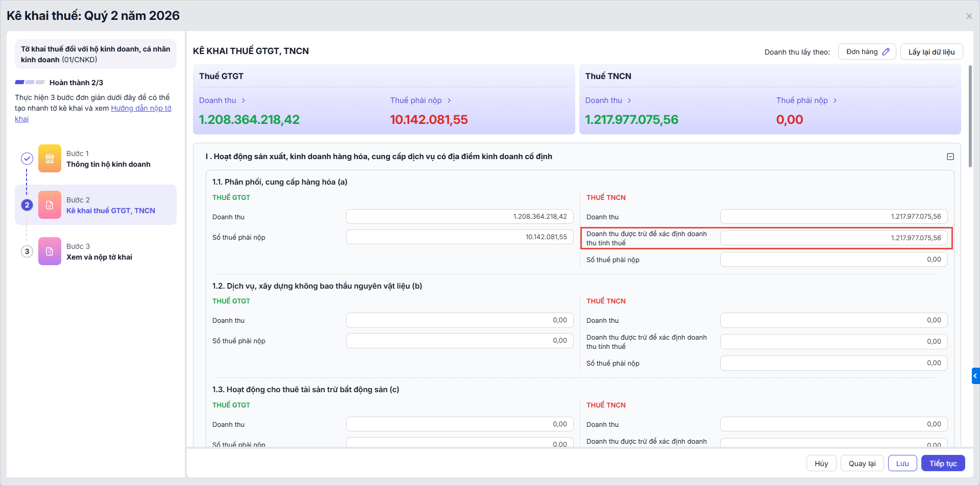Go to Xem và nộp tờ khai step
This screenshot has height=486, width=980.
99,257
